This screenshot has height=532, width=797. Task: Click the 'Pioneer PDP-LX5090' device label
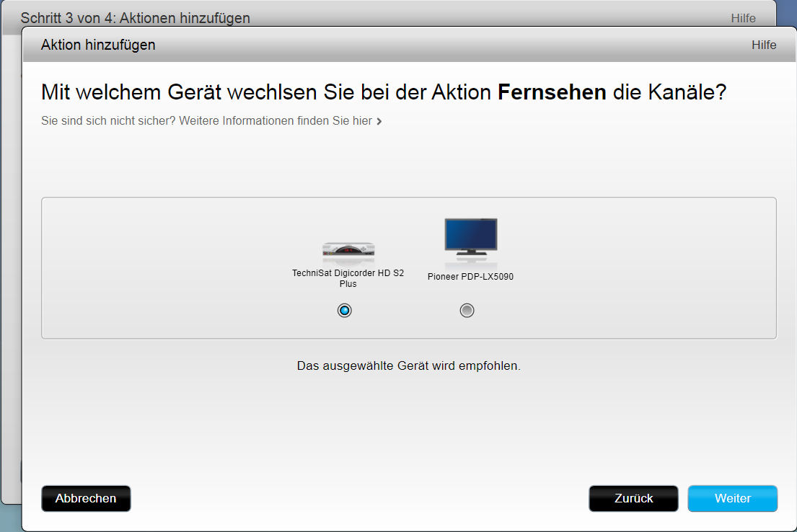[470, 276]
